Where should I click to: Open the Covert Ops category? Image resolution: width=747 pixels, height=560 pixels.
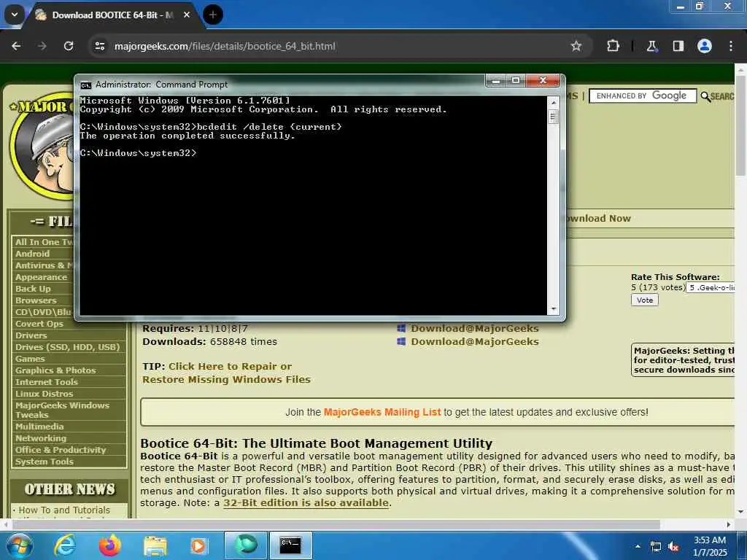[39, 324]
